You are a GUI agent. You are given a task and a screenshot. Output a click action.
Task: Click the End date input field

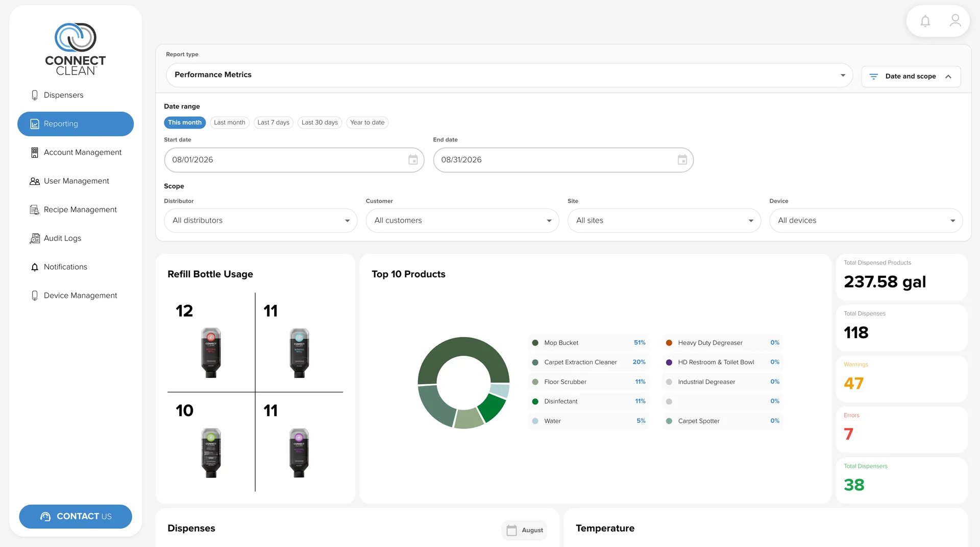563,160
